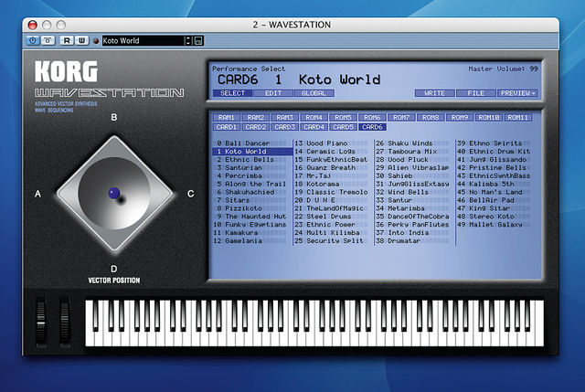Image resolution: width=585 pixels, height=392 pixels.
Task: Select the RAM2 bank
Action: [256, 118]
